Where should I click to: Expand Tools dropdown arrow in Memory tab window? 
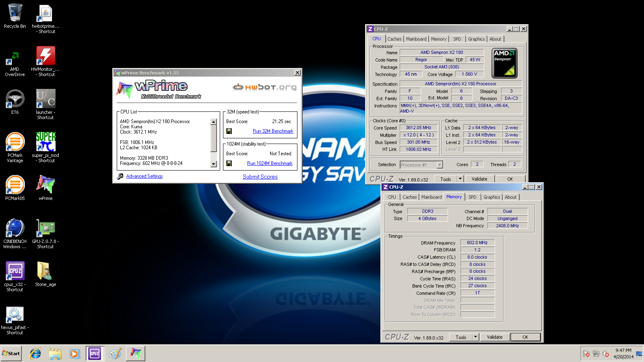(476, 337)
